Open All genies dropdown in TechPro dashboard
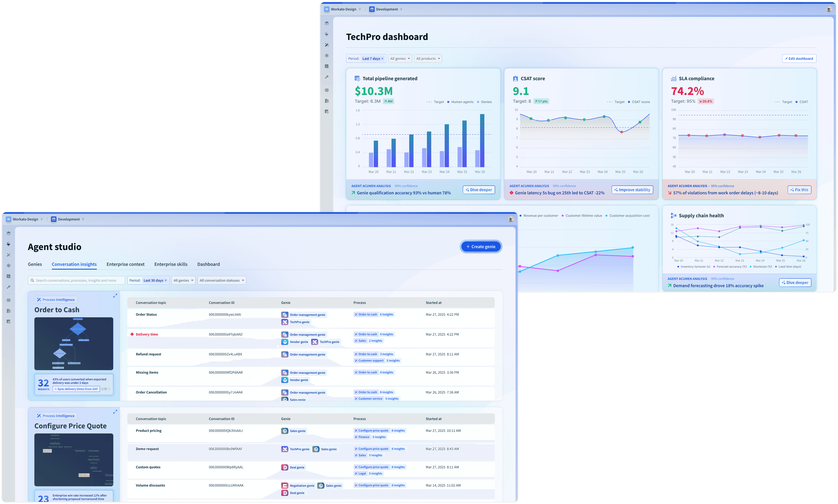 (x=400, y=59)
